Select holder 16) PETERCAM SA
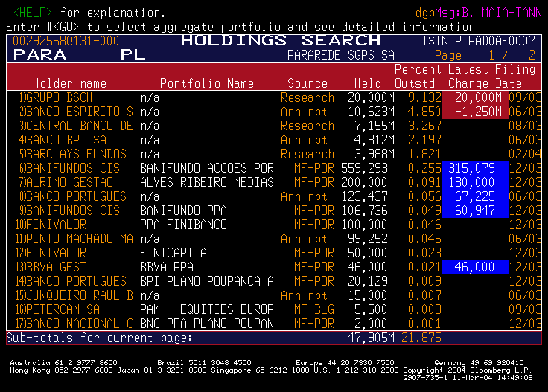 coord(57,309)
